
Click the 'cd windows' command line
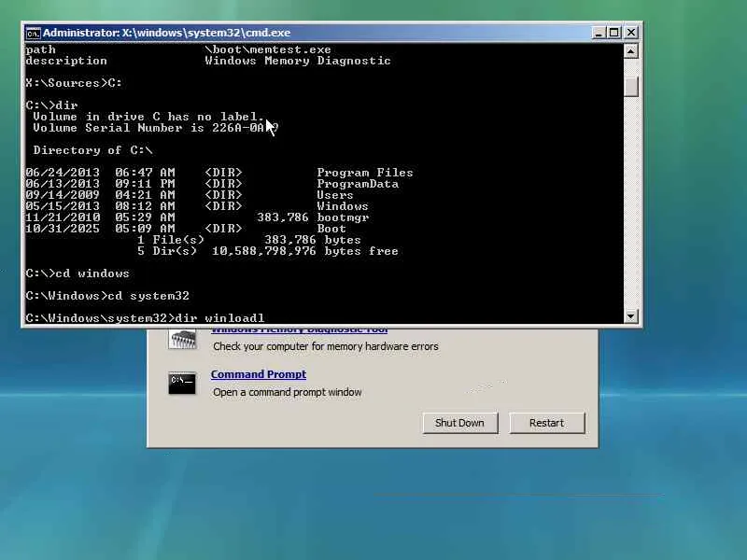pyautogui.click(x=78, y=273)
